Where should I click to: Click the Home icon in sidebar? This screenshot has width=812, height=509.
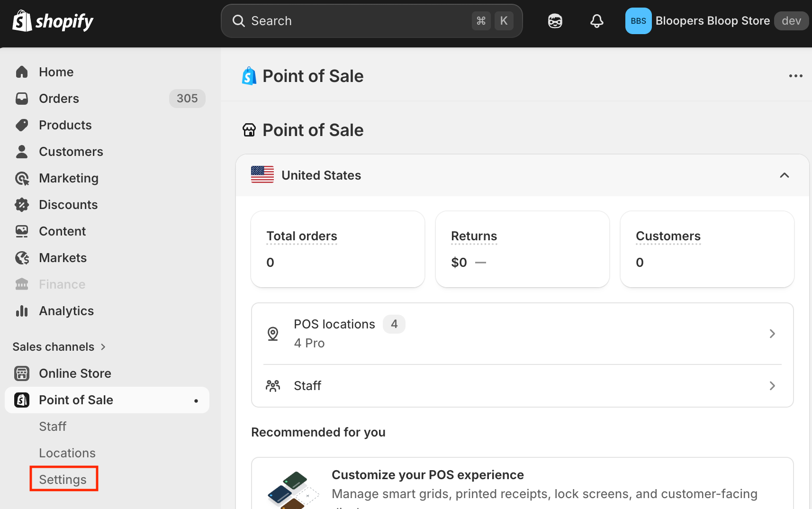point(22,72)
